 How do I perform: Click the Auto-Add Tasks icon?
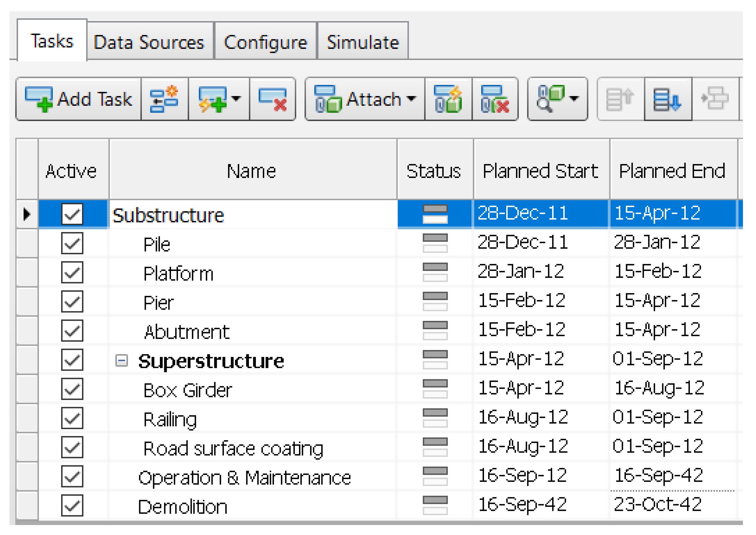click(x=212, y=99)
